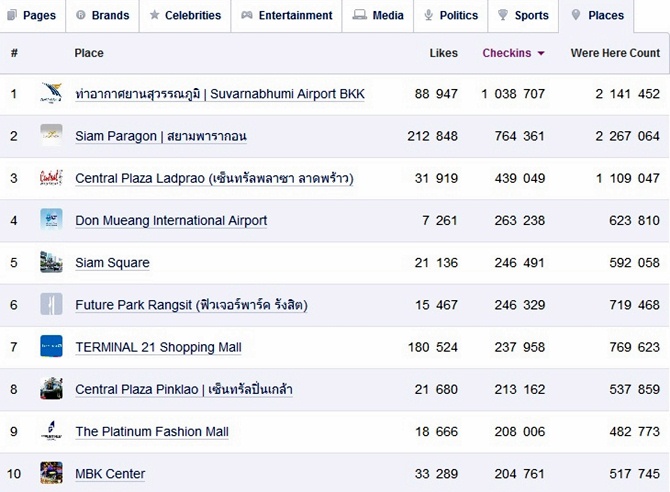Select the Sports tab
Viewport: 670px width, 492px height.
[x=523, y=15]
